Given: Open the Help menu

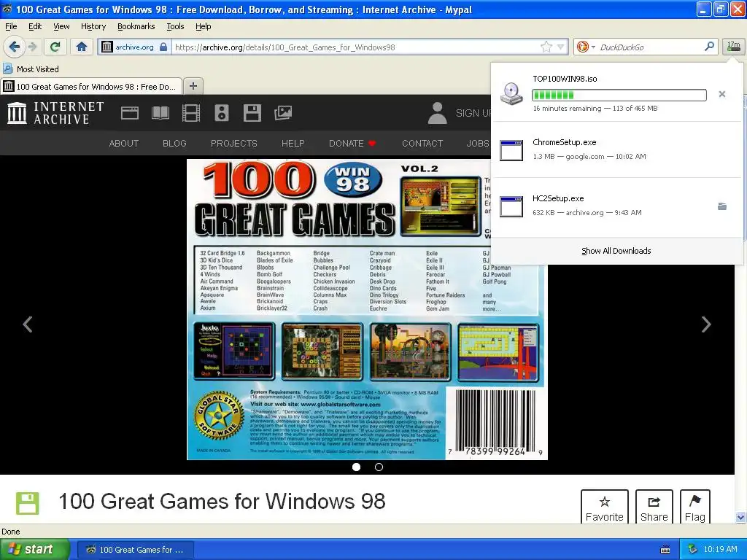Looking at the screenshot, I should 204,26.
